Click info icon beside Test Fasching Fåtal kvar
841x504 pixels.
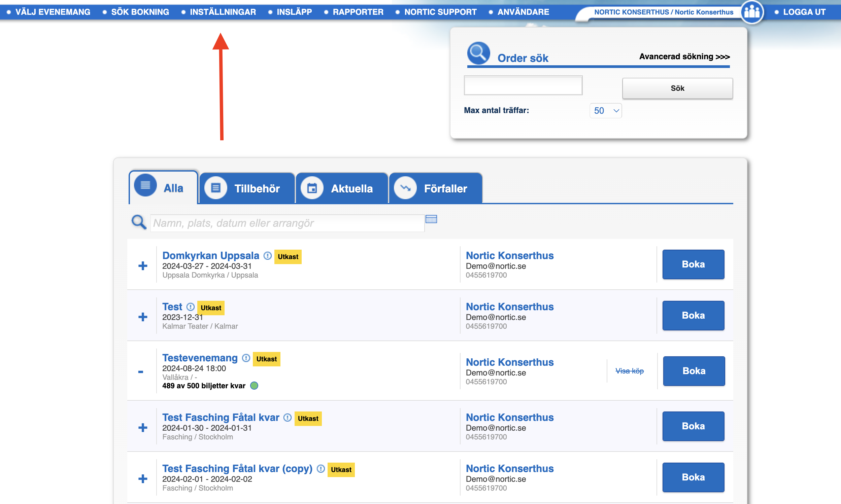(x=288, y=418)
